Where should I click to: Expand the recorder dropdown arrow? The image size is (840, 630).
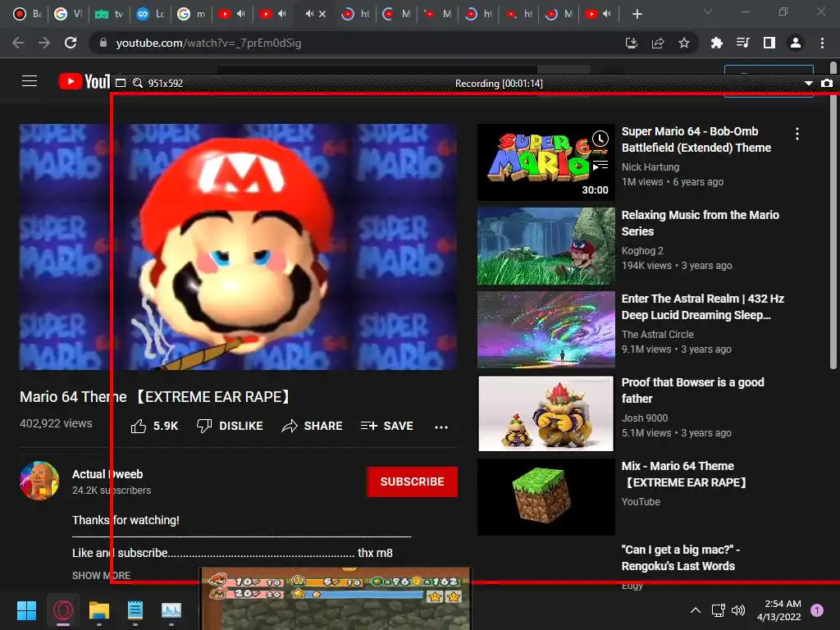tap(808, 84)
